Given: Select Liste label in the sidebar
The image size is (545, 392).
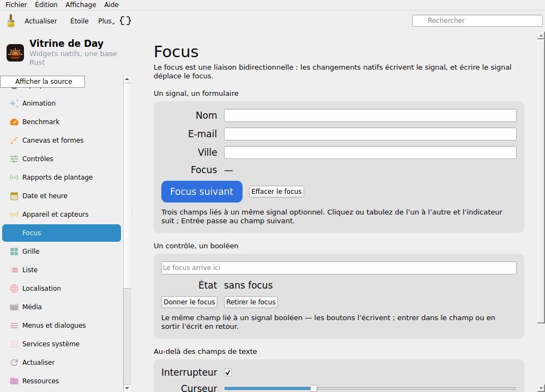Looking at the screenshot, I should (30, 270).
